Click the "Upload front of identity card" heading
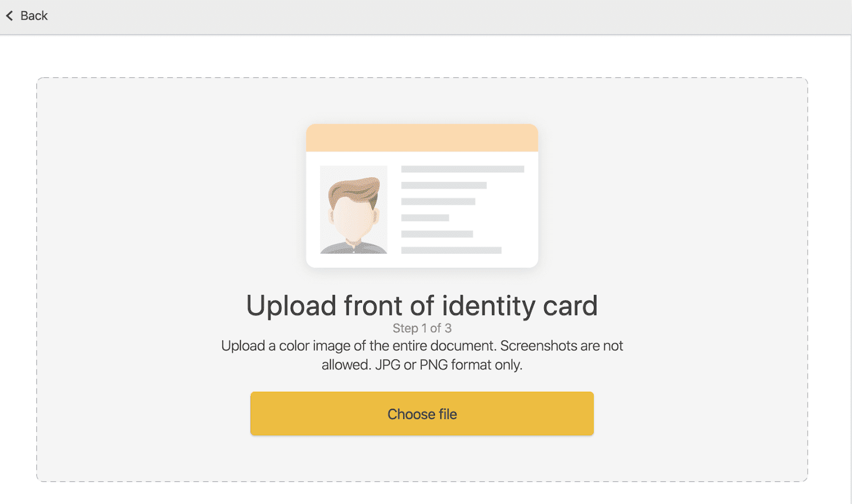 [x=422, y=306]
